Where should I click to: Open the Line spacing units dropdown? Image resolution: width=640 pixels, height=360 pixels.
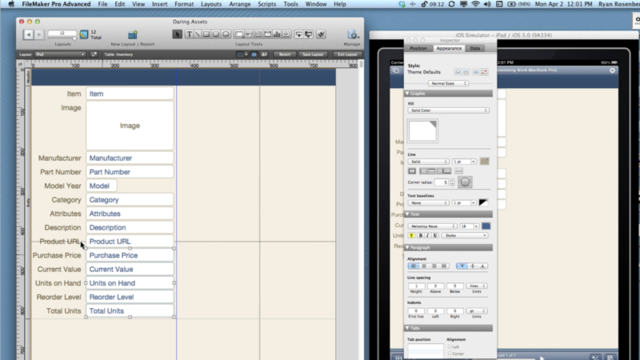tap(476, 286)
